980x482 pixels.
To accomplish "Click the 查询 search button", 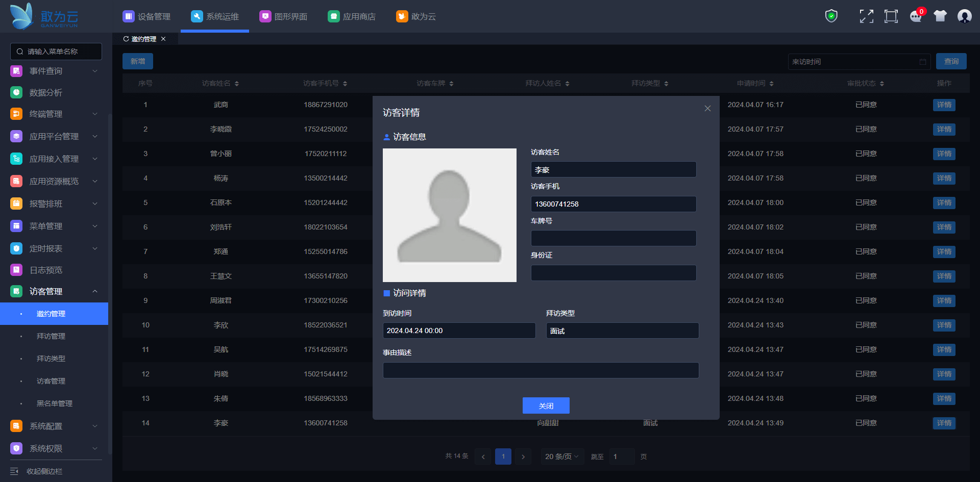I will (951, 61).
